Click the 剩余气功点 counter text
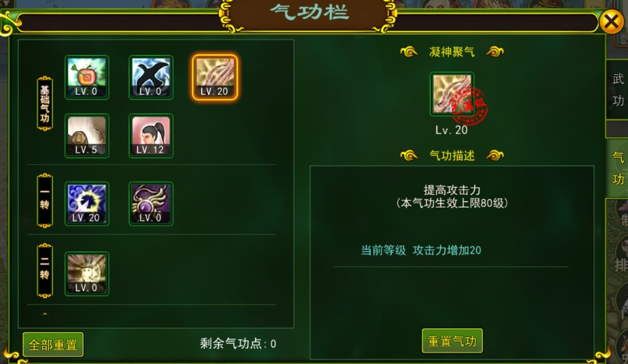This screenshot has width=628, height=364. (x=238, y=344)
